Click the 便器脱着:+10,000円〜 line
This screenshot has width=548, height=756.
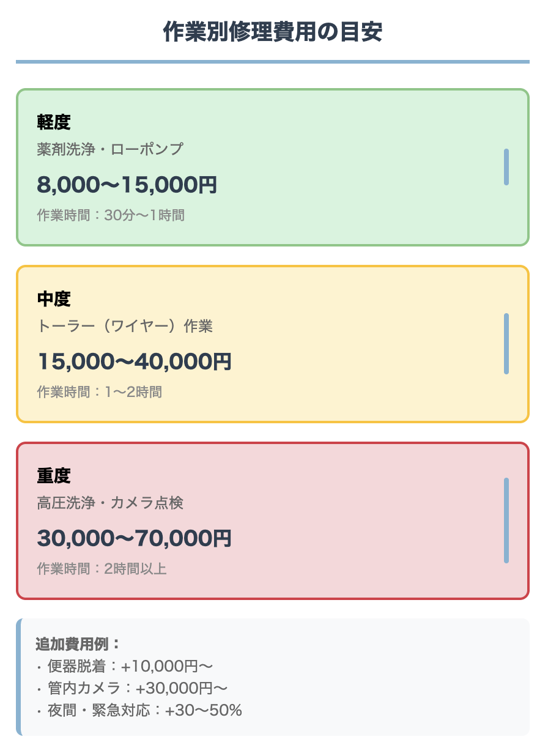124,666
